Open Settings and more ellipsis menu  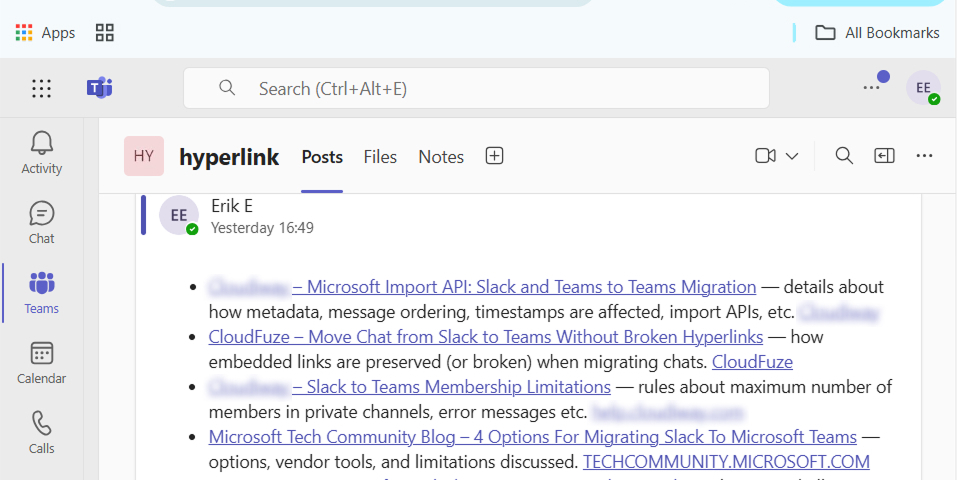coord(871,88)
